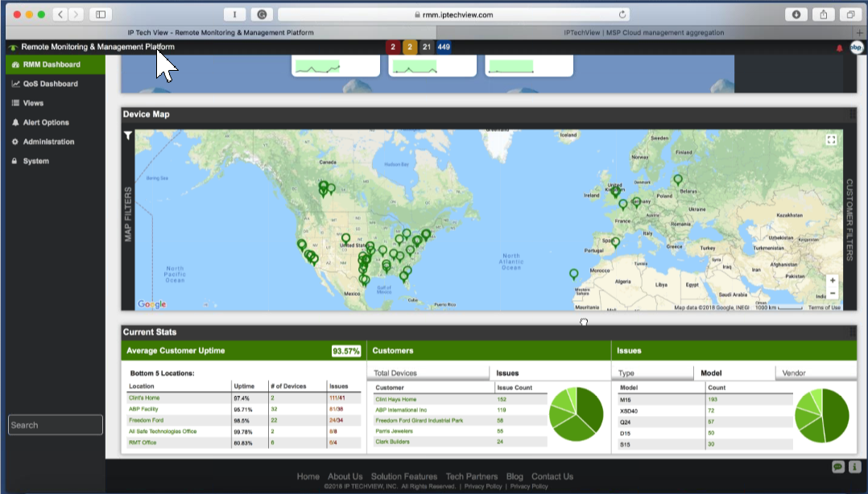Image resolution: width=868 pixels, height=494 pixels.
Task: Click the red alert bell icon
Action: [x=839, y=47]
